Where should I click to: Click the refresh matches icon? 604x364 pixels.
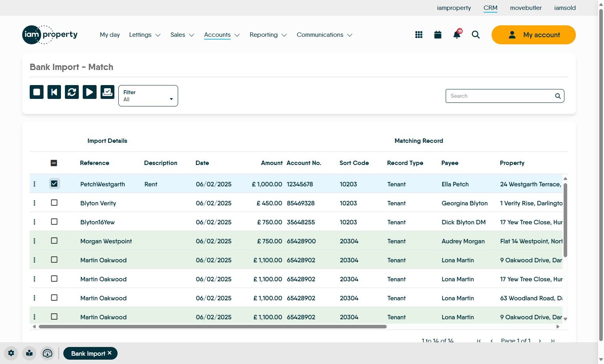click(72, 92)
